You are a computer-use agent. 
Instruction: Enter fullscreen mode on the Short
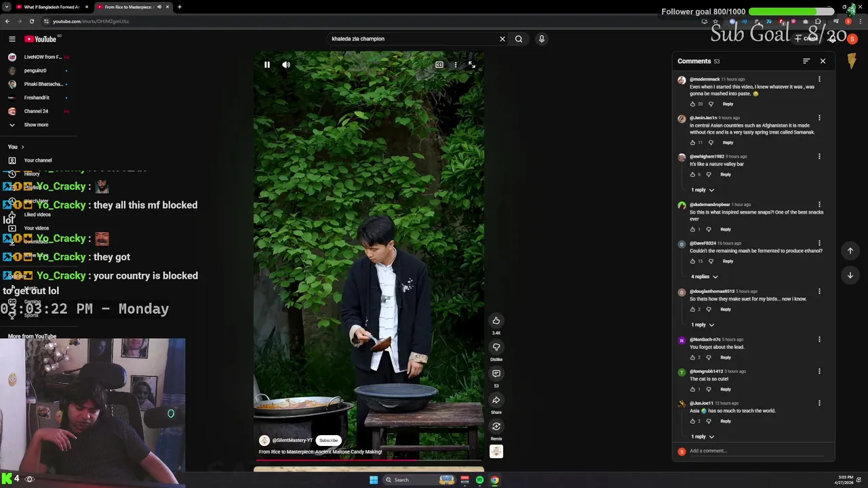[472, 65]
